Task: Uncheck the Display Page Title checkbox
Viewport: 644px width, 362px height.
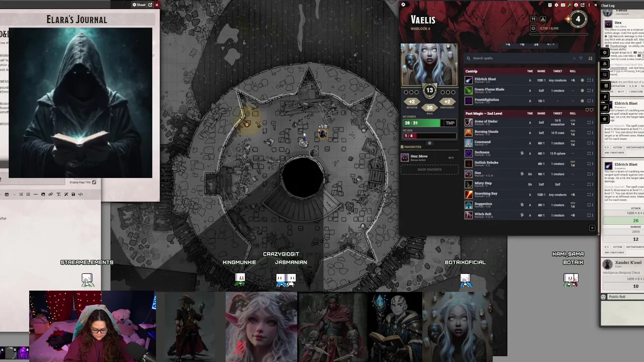Action: point(94,182)
